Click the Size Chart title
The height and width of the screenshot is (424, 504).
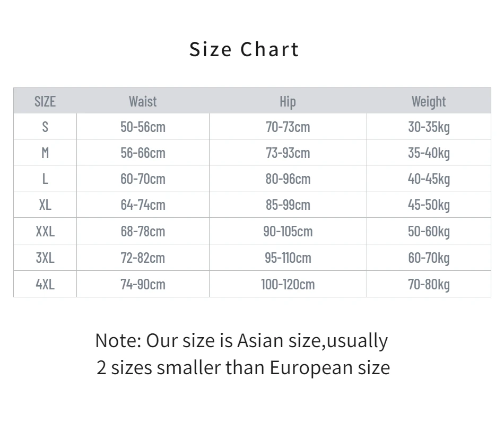point(245,49)
